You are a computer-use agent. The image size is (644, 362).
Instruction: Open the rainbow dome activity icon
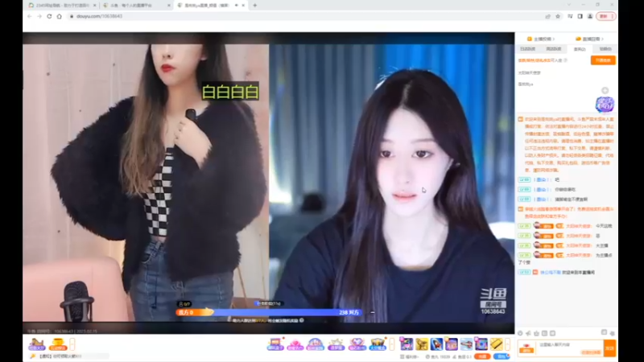coord(315,344)
